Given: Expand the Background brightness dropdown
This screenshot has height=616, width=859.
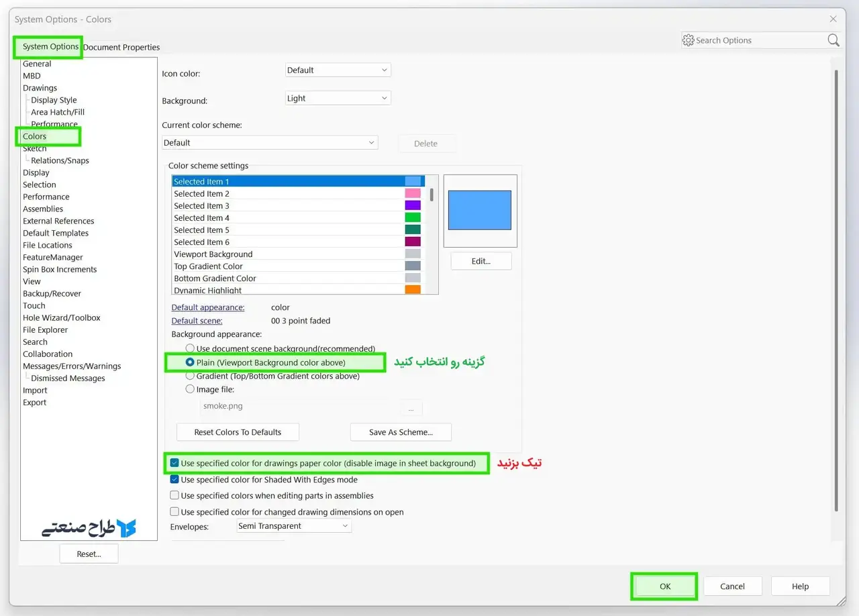Looking at the screenshot, I should (338, 98).
